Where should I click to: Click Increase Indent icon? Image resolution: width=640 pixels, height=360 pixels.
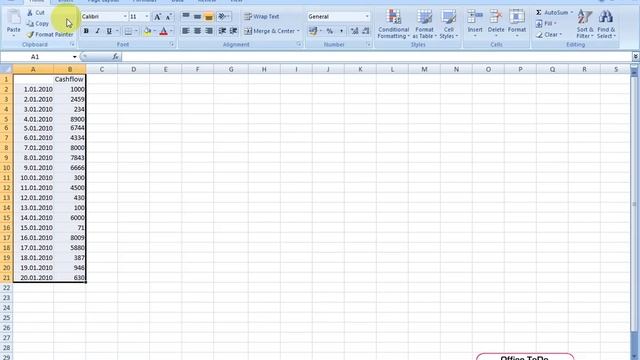[x=233, y=31]
